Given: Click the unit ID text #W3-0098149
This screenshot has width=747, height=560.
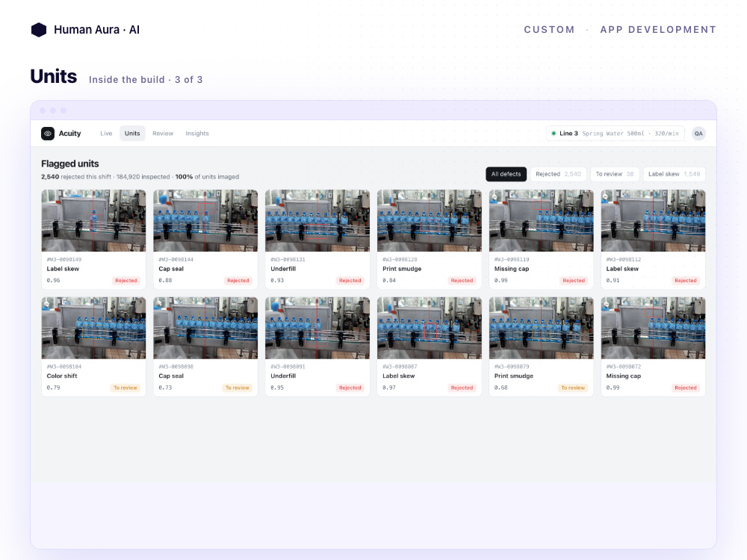Looking at the screenshot, I should (x=63, y=260).
